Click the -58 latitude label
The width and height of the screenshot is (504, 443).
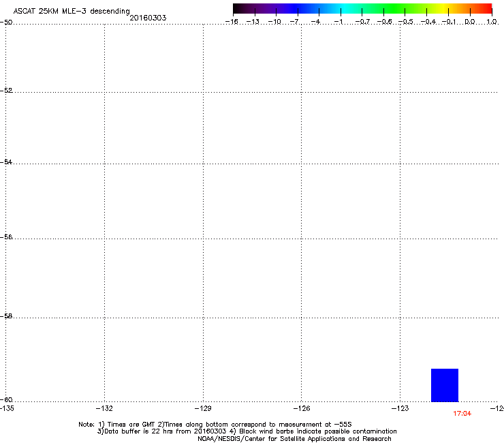click(6, 316)
